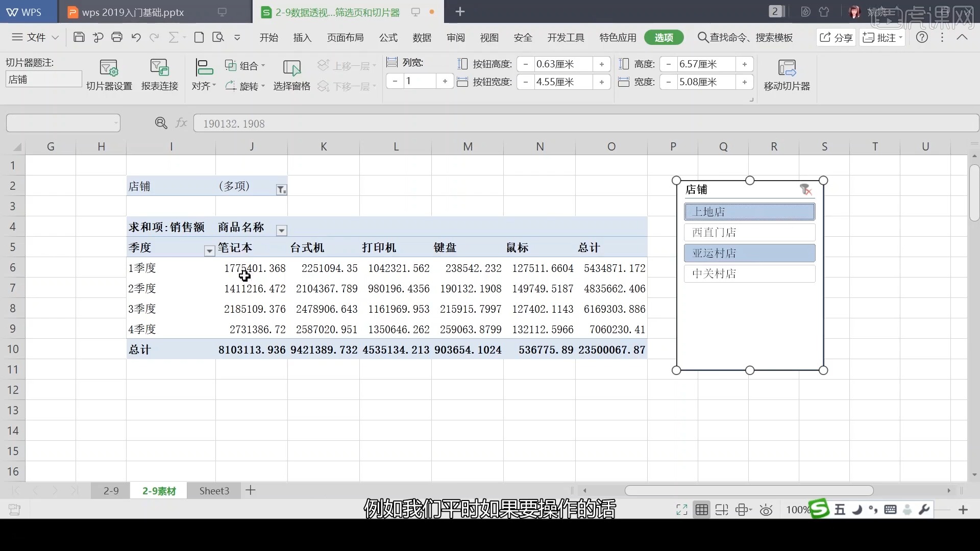Click the Save icon in quick access toolbar
The height and width of the screenshot is (551, 980).
(x=79, y=37)
